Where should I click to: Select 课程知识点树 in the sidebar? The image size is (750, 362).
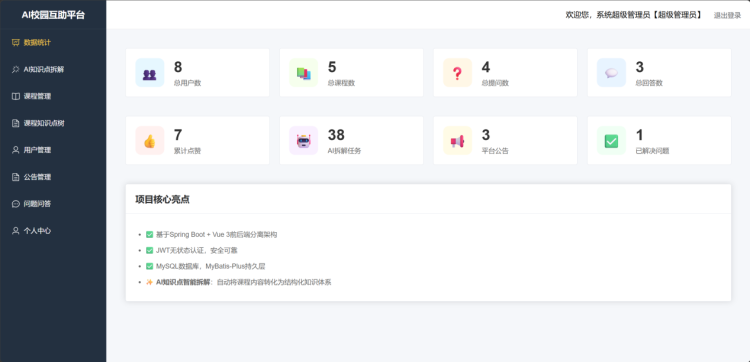click(53, 123)
